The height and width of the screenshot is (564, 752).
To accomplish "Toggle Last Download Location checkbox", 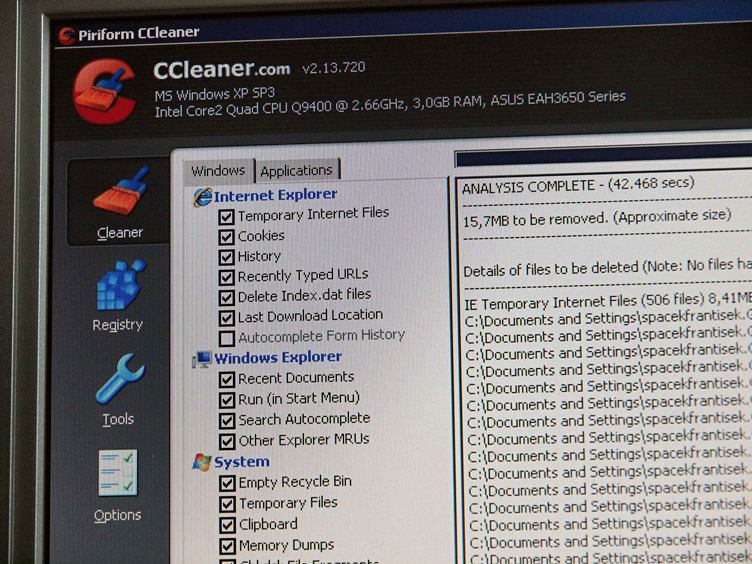I will pos(226,318).
